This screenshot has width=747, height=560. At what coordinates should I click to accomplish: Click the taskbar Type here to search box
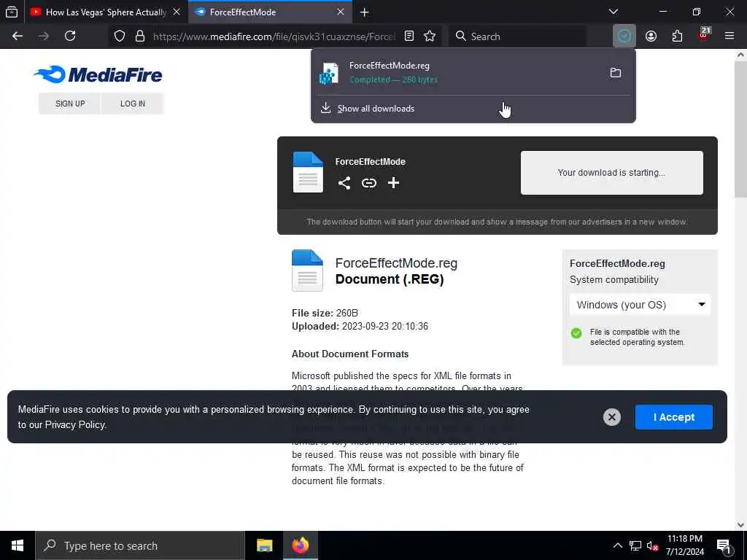point(140,545)
